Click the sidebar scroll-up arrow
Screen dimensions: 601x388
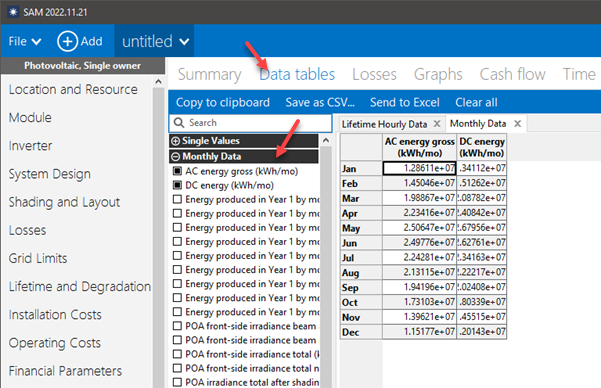click(x=158, y=81)
